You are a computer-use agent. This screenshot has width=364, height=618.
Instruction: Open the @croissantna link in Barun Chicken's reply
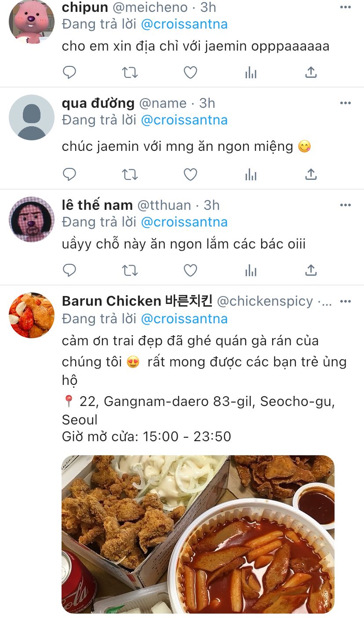[x=184, y=318]
